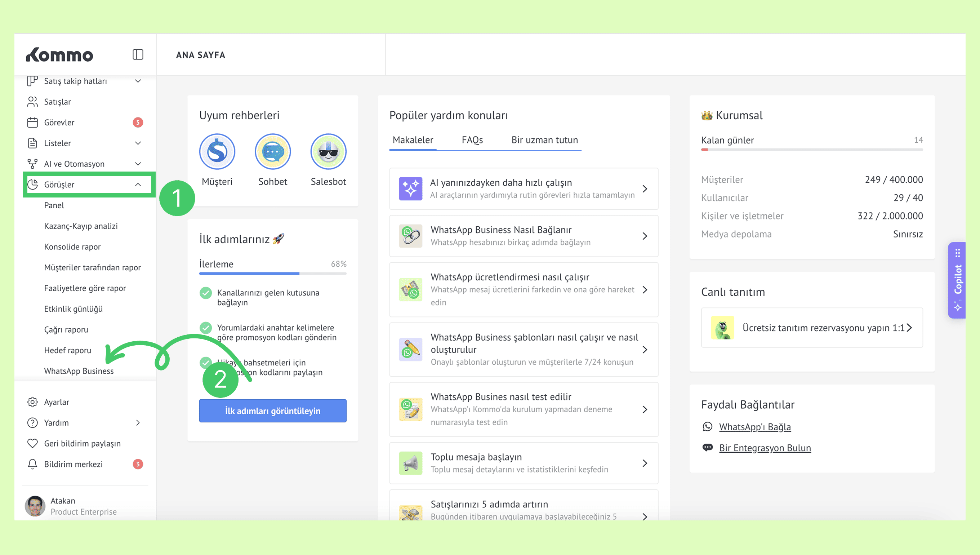
Task: Toggle the Yorumlardaki anahtar kelimelere checkmark
Action: pyautogui.click(x=206, y=328)
